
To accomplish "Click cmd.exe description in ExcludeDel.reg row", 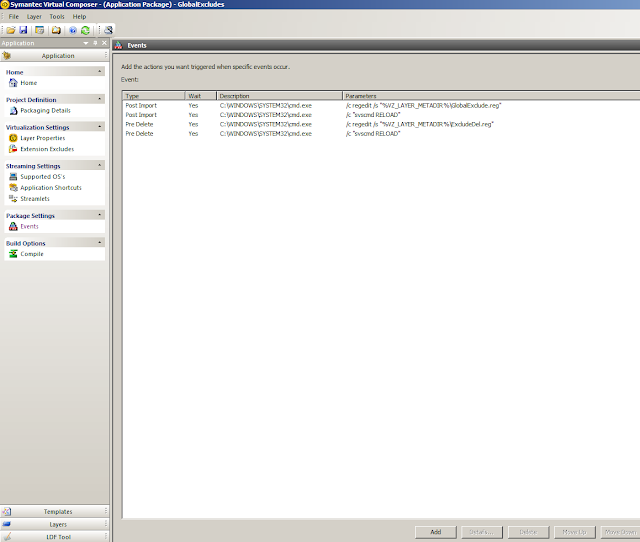I will point(266,124).
